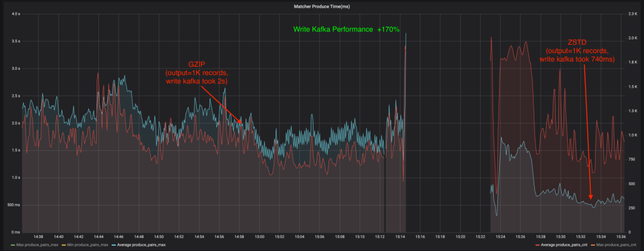
Task: Click the 15:12 time axis label
Action: [x=380, y=237]
